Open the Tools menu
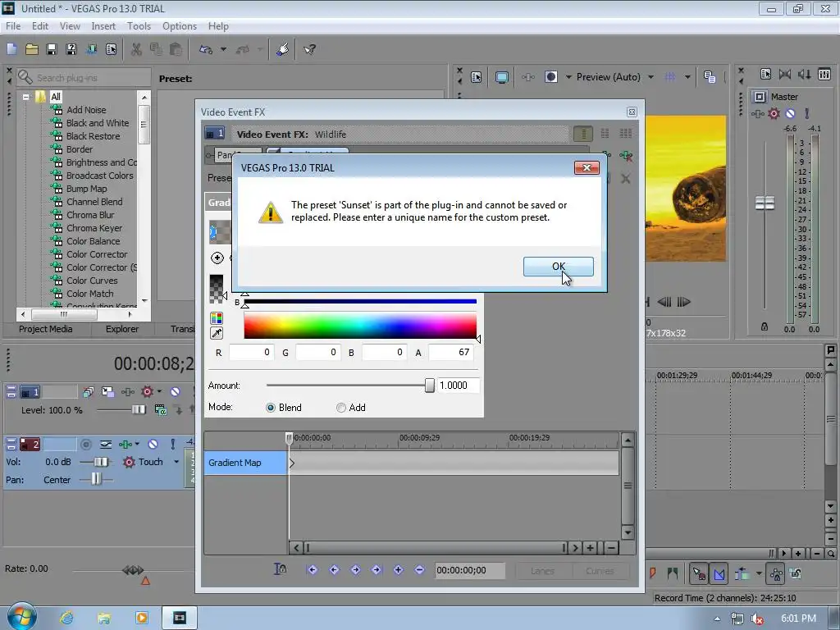The width and height of the screenshot is (840, 630). (139, 25)
